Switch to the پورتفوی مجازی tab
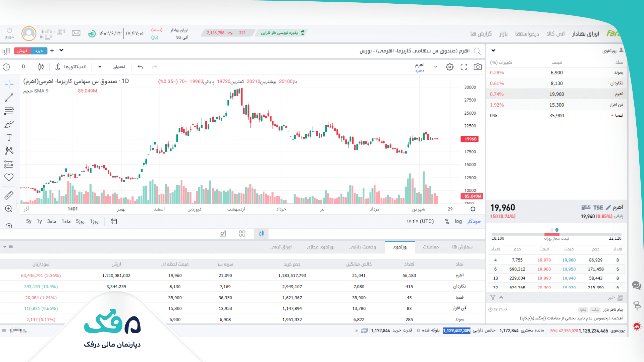The width and height of the screenshot is (644, 362). [x=321, y=247]
